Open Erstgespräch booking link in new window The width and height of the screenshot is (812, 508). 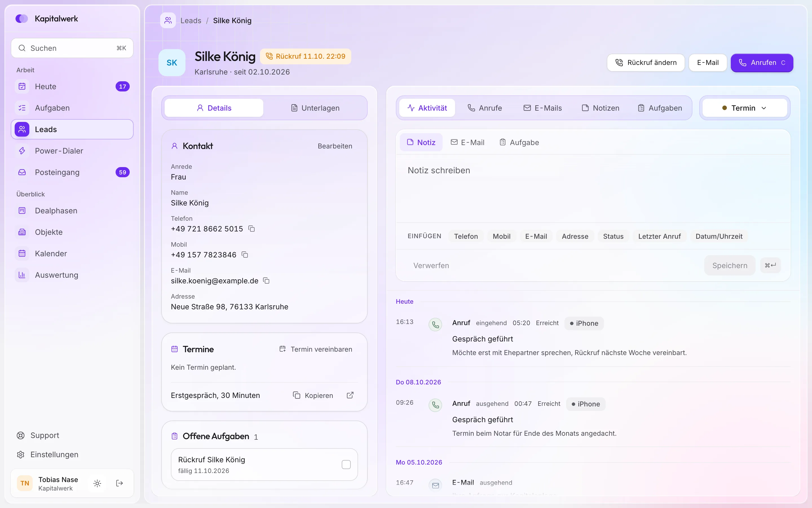click(x=350, y=395)
